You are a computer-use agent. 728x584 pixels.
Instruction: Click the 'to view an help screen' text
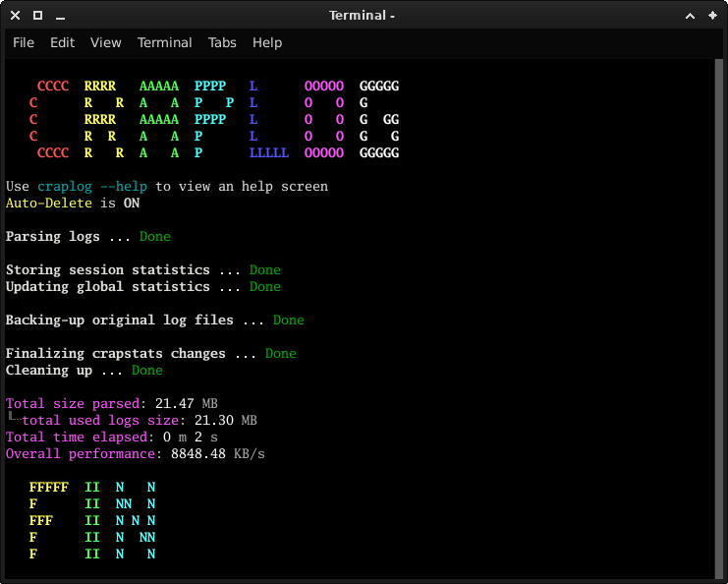242,186
